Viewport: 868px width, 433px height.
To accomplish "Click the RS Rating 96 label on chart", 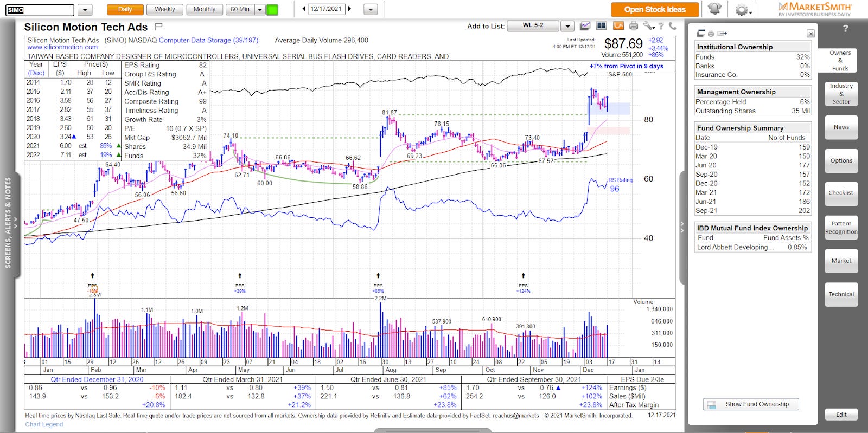I will pos(620,185).
